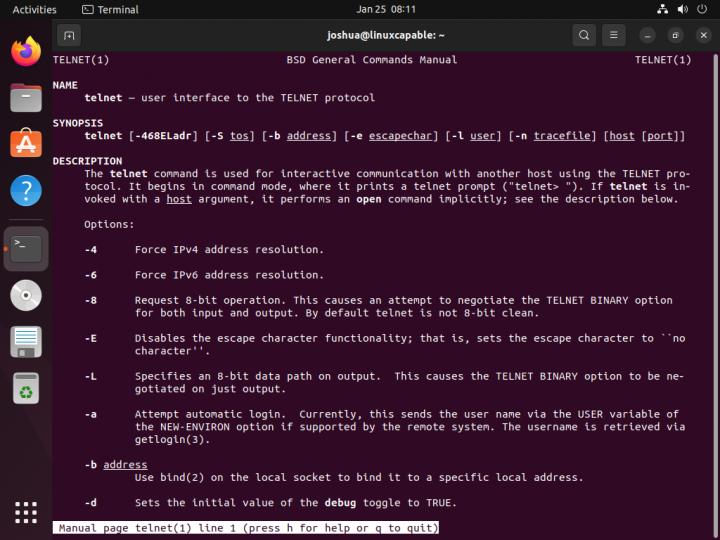720x540 pixels.
Task: Open the disc drive icon in the dock
Action: pos(26,295)
